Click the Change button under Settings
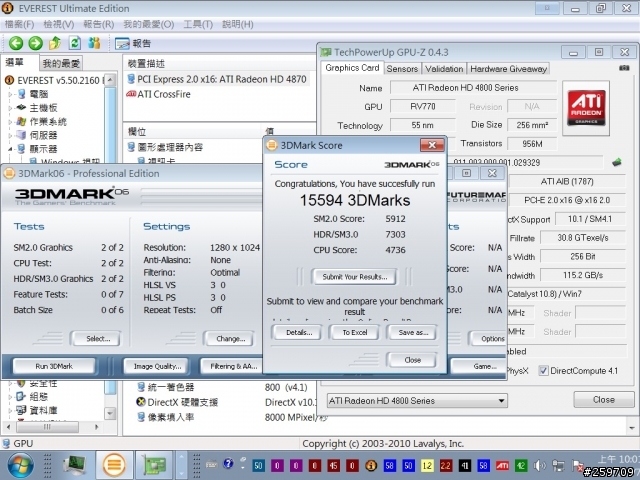 click(x=230, y=338)
